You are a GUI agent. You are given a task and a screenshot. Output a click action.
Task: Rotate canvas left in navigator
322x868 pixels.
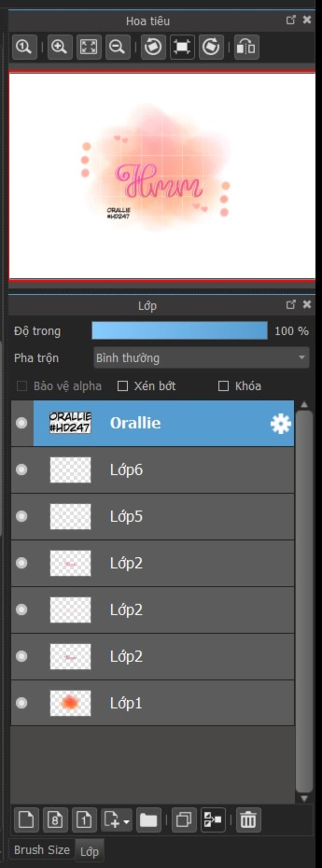(x=153, y=47)
